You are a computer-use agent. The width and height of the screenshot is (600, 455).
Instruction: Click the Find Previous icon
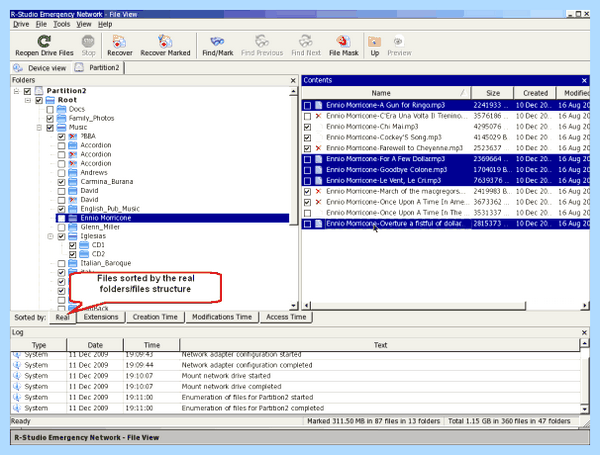262,41
